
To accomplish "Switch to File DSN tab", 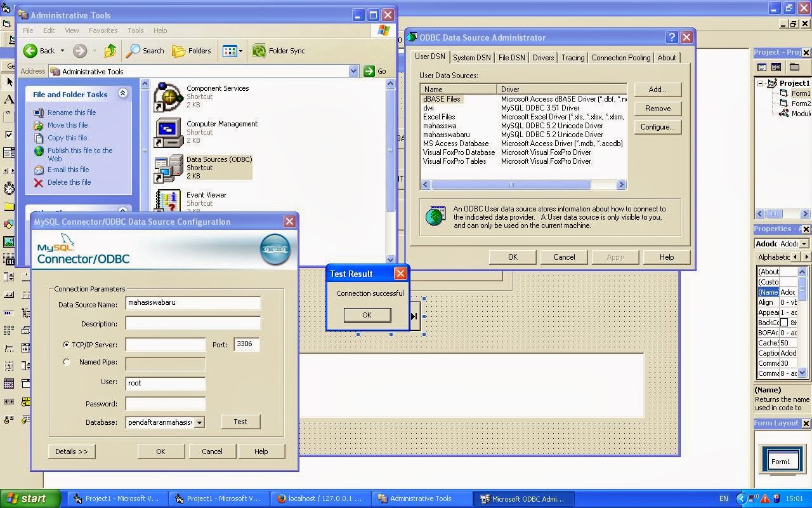I will click(x=511, y=58).
